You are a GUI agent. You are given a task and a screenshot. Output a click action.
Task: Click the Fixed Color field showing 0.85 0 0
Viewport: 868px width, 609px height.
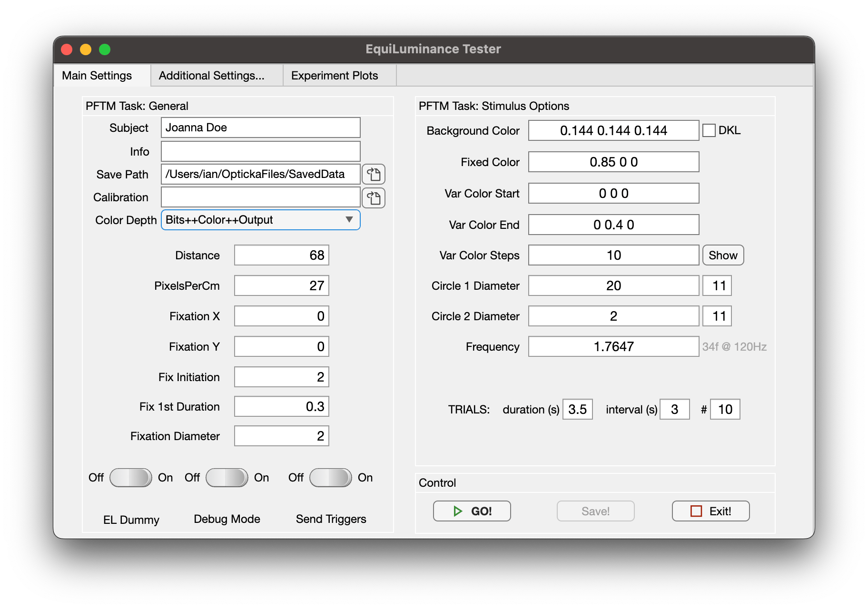(x=614, y=162)
